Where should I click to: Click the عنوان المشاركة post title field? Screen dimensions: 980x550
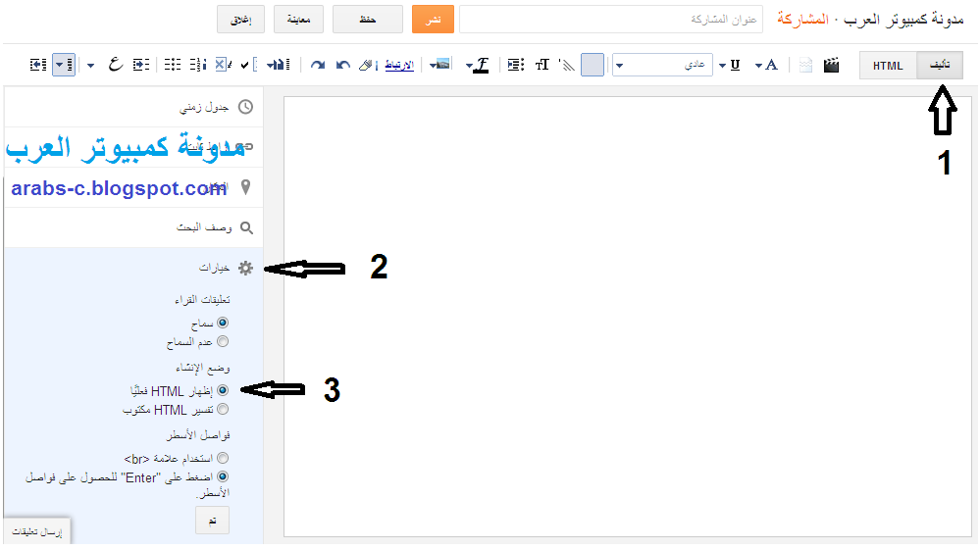click(x=611, y=20)
